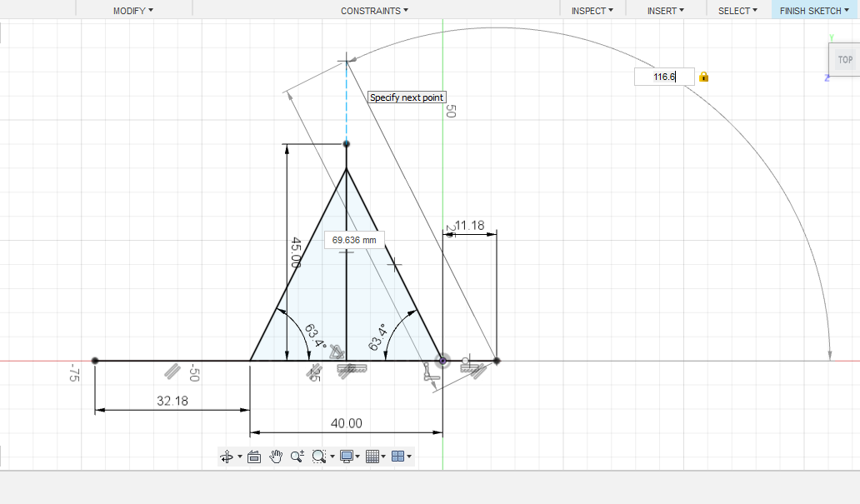
Task: Select the right endpoint at 11.18 offset
Action: click(497, 361)
